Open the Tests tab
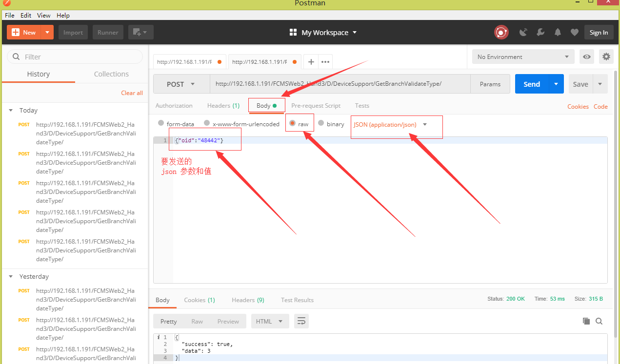The width and height of the screenshot is (620, 364). 362,106
